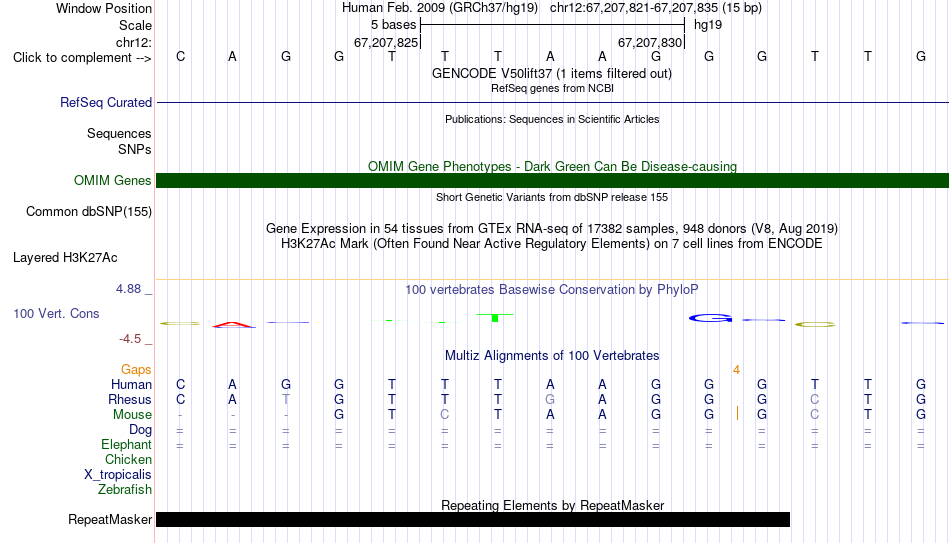Select the Common dbSNP(155) track label
Viewport: 950px width, 543px height.
[x=88, y=212]
